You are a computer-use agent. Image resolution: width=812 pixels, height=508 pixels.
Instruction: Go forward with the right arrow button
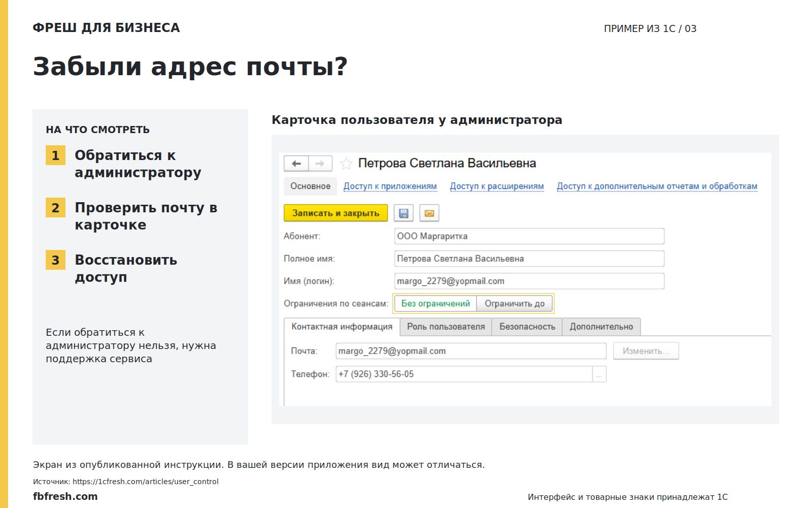tap(320, 164)
